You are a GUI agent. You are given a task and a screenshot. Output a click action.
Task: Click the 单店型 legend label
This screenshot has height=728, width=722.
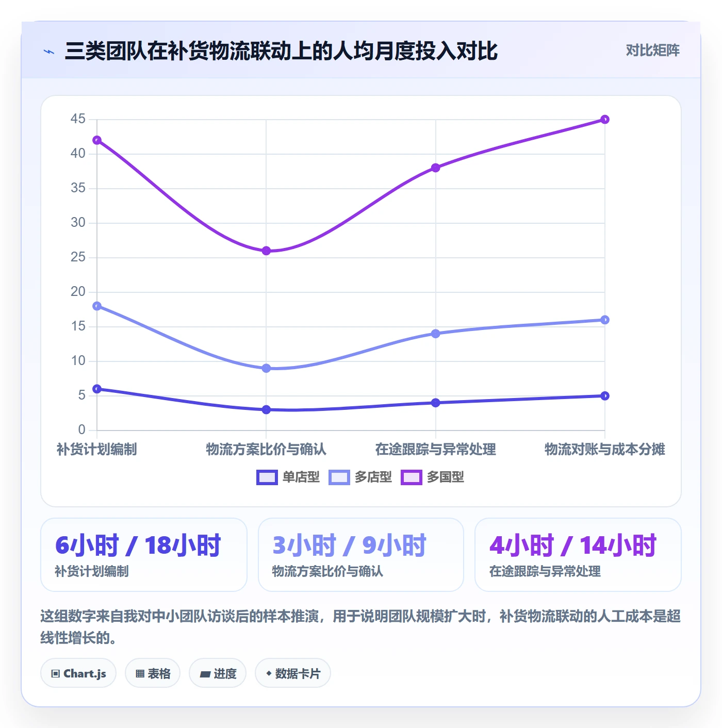click(x=301, y=477)
